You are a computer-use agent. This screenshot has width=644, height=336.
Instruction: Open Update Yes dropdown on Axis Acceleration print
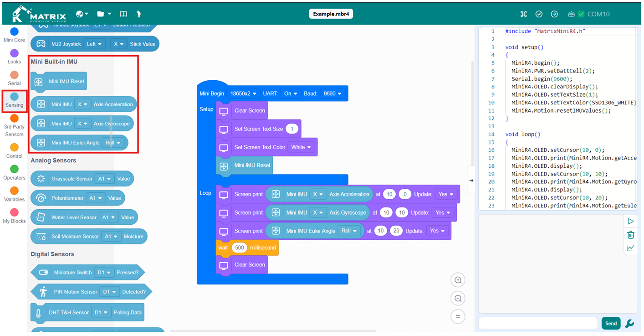tap(445, 194)
